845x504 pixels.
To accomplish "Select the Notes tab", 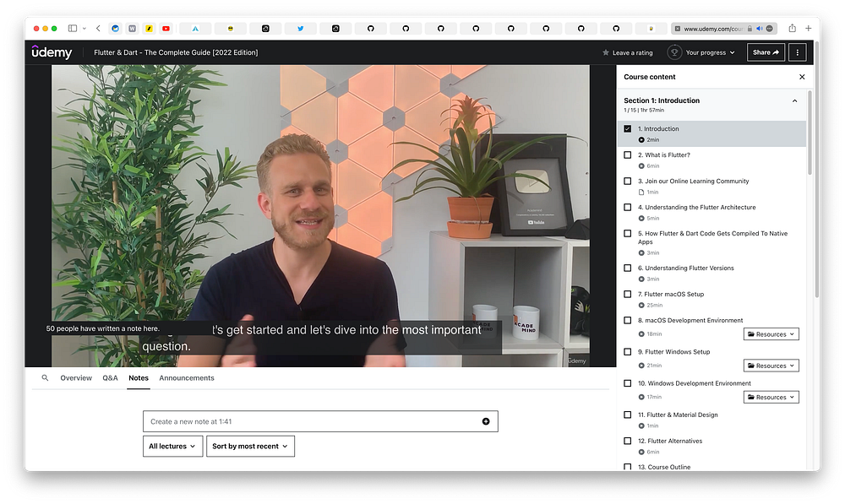I will [x=139, y=378].
